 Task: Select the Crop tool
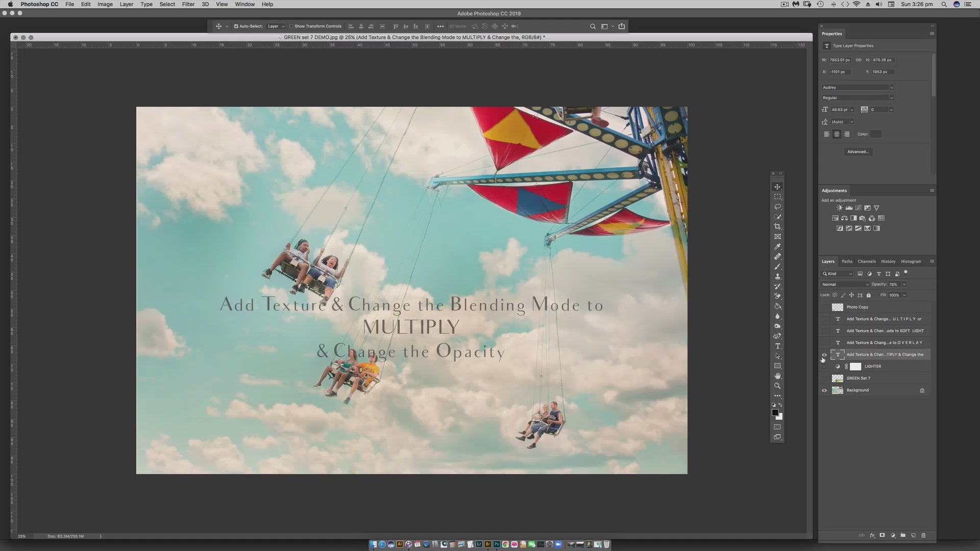pos(777,227)
